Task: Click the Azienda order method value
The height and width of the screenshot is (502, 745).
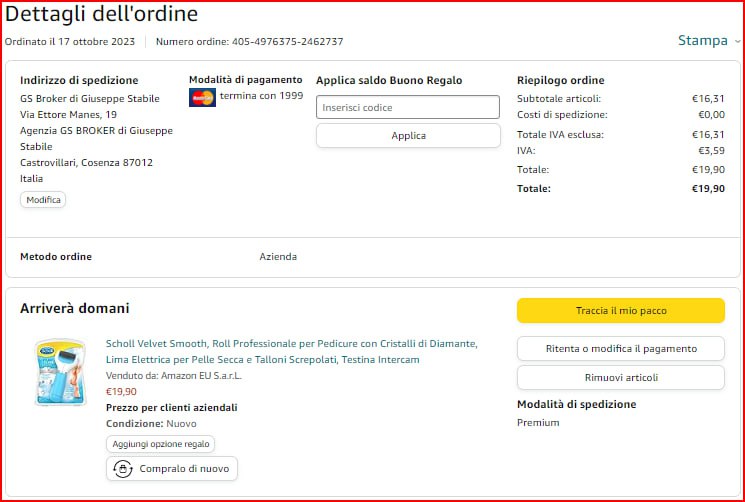Action: click(x=278, y=257)
